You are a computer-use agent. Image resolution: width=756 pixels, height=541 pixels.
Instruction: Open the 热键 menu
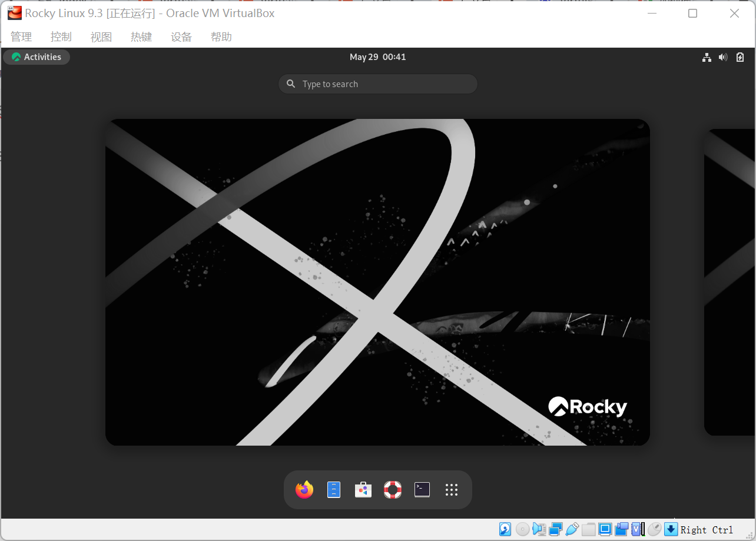tap(141, 37)
